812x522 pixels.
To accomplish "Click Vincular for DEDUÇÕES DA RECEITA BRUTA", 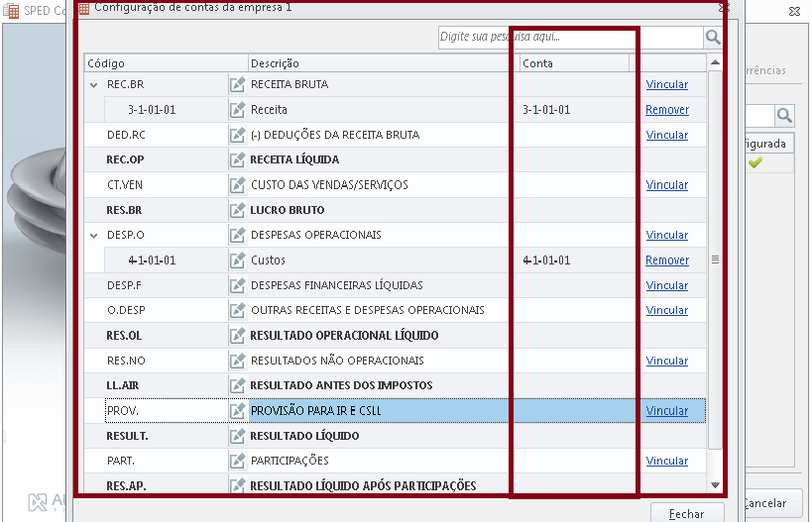I will pyautogui.click(x=667, y=135).
